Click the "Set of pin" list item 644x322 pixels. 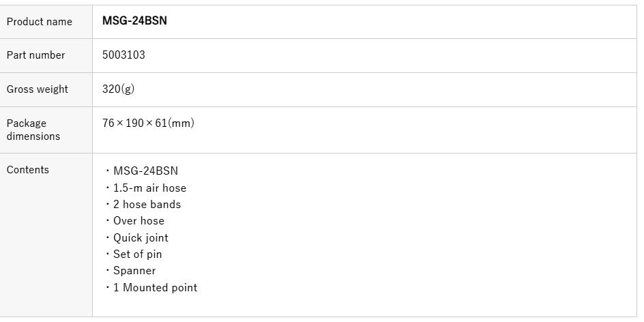(137, 254)
